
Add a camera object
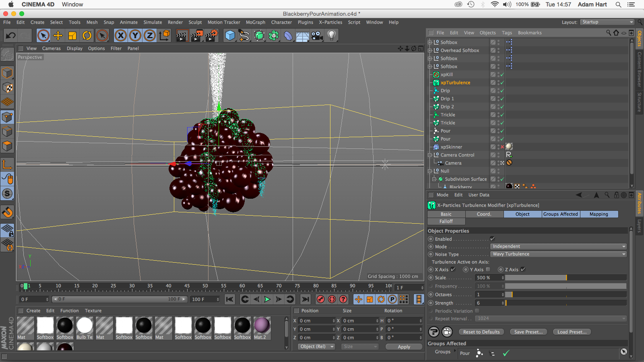[317, 35]
